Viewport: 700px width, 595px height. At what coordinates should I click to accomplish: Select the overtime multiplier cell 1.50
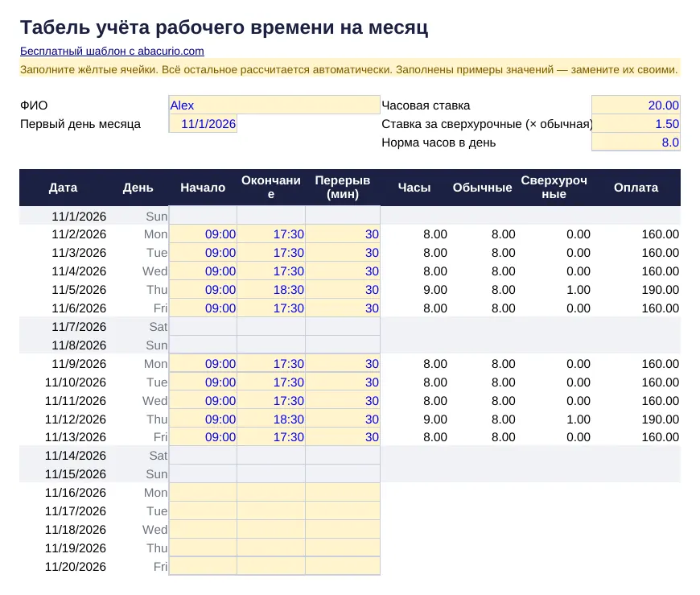pos(636,124)
